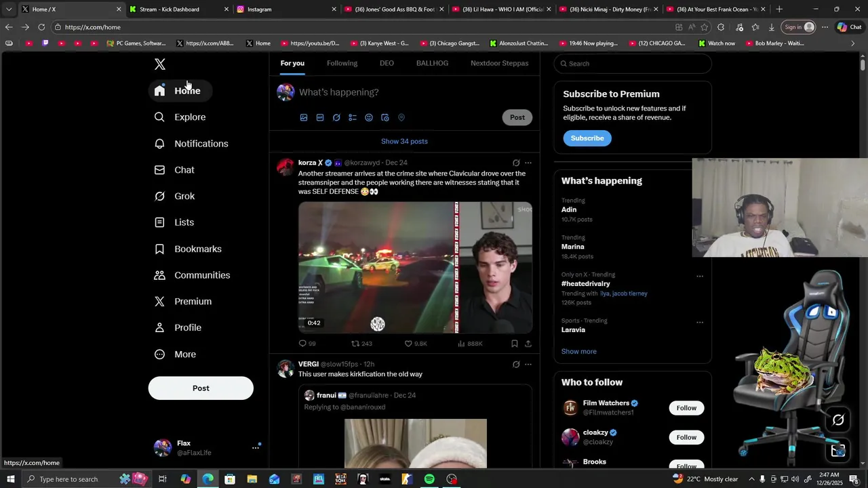Open more options for #heatedrivalry trend
The width and height of the screenshot is (868, 488).
700,276
